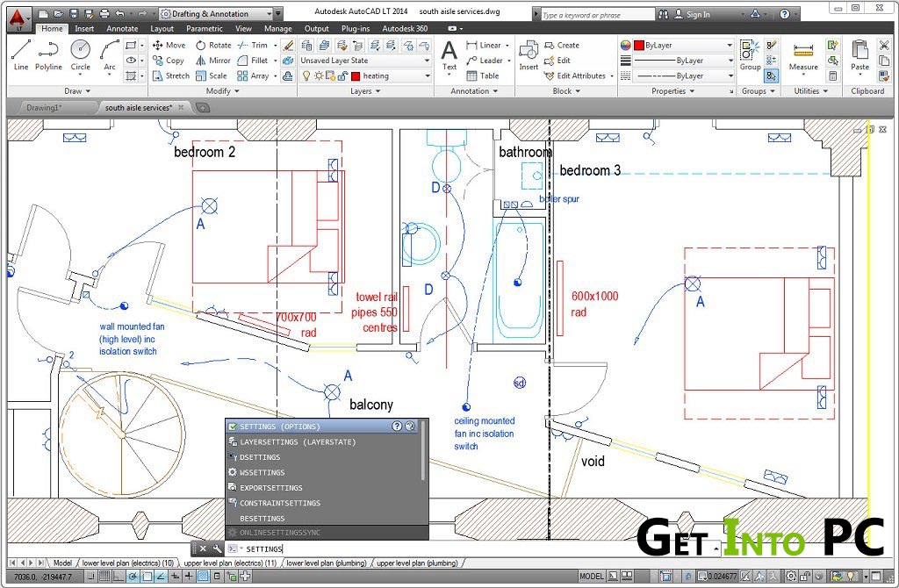This screenshot has width=899, height=588.
Task: Click the Linear dimension tool
Action: 484,45
